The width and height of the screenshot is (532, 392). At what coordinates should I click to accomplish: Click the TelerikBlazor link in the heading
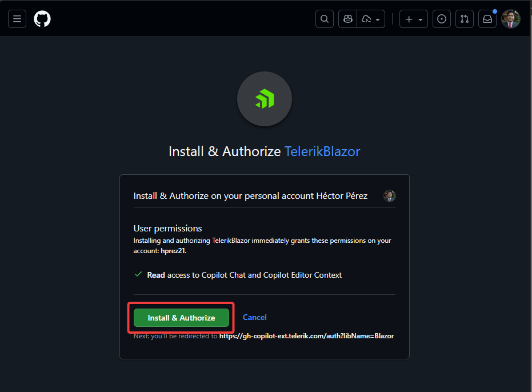click(x=322, y=151)
